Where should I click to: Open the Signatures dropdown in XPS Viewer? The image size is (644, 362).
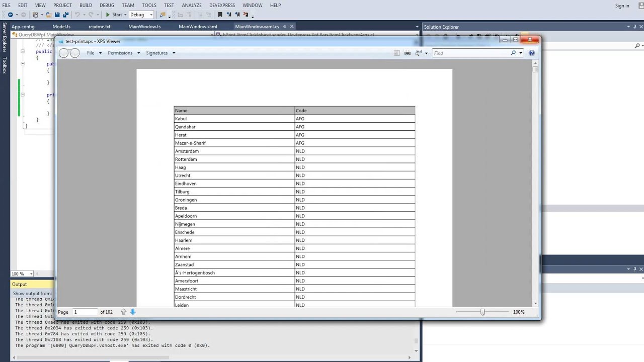point(160,53)
